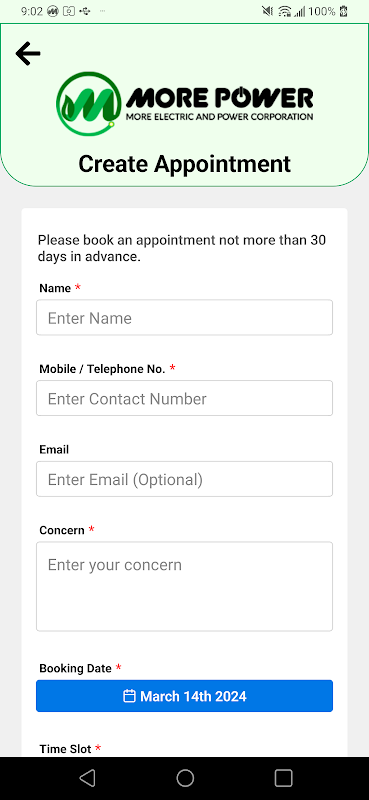This screenshot has height=800, width=369.
Task: Tap the Android home circle button
Action: click(x=185, y=778)
